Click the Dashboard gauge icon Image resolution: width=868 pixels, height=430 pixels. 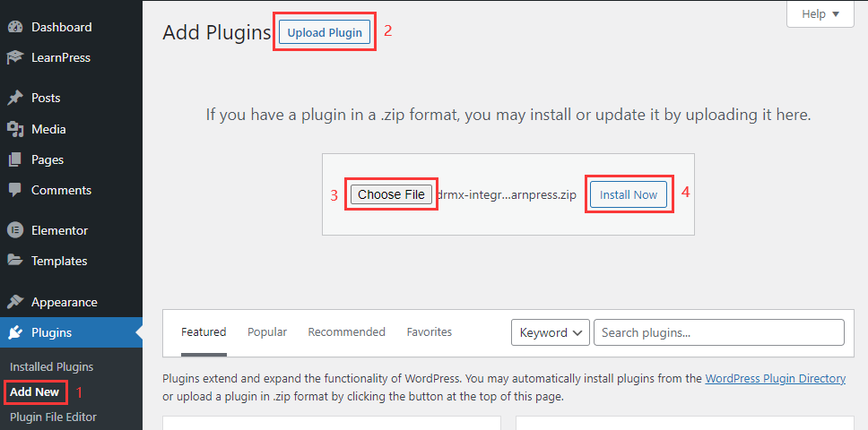point(15,27)
